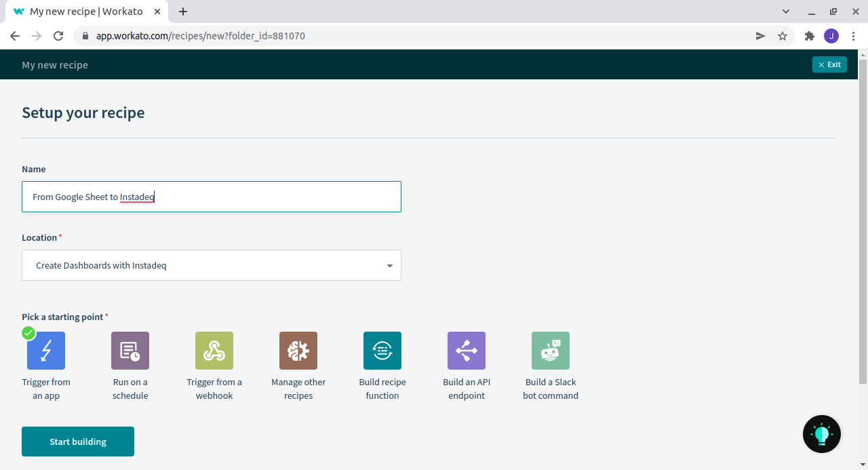
Task: Go back to the previous page
Action: (15, 36)
